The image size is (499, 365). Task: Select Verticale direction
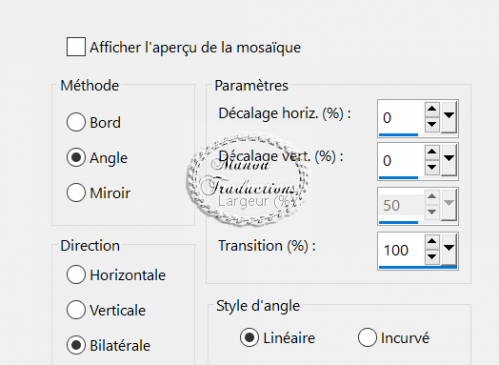[76, 310]
